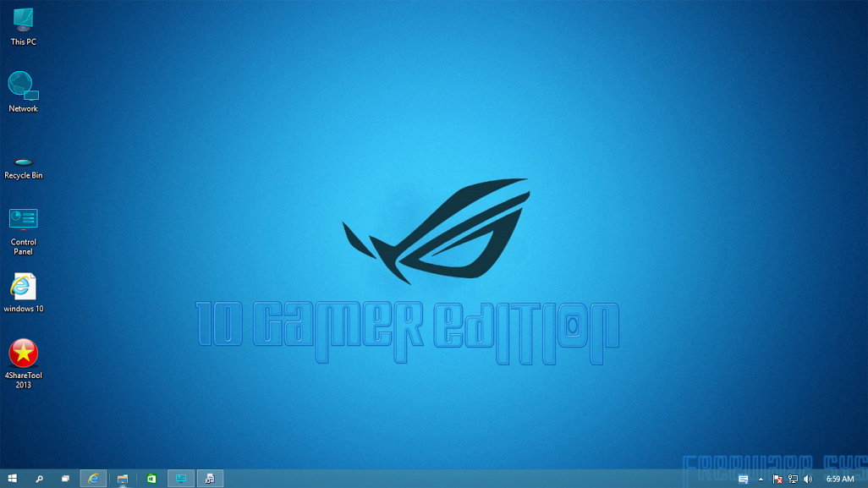Viewport: 868px width, 488px height.
Task: Open File Explorer from taskbar
Action: (123, 479)
